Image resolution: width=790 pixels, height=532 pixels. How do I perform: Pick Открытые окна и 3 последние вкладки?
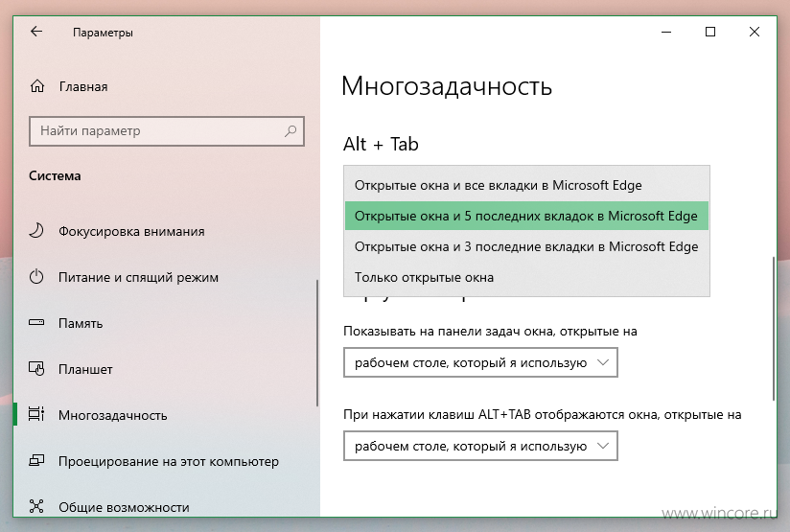[x=526, y=246]
